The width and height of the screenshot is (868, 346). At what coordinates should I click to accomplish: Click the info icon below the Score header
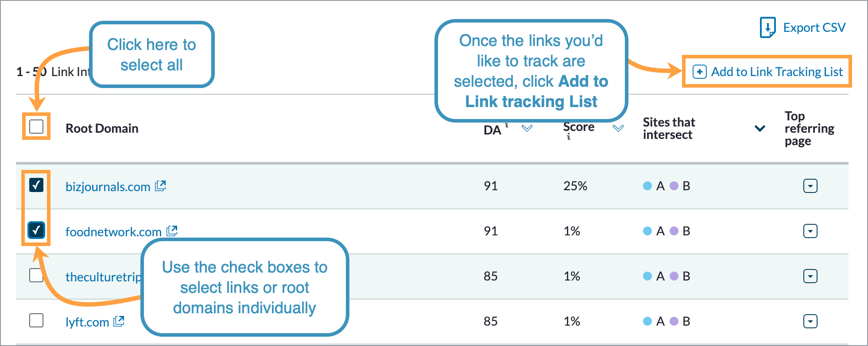[568, 138]
